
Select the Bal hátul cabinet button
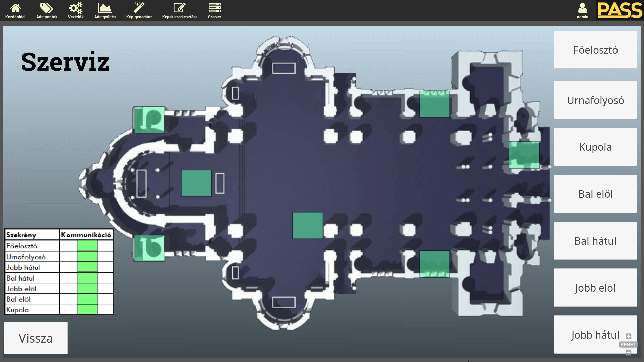pos(595,241)
